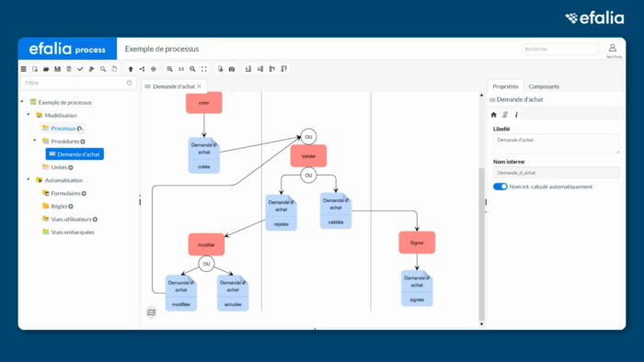Collapse the Procédures tree node arrow
The height and width of the screenshot is (362, 644).
click(35, 141)
